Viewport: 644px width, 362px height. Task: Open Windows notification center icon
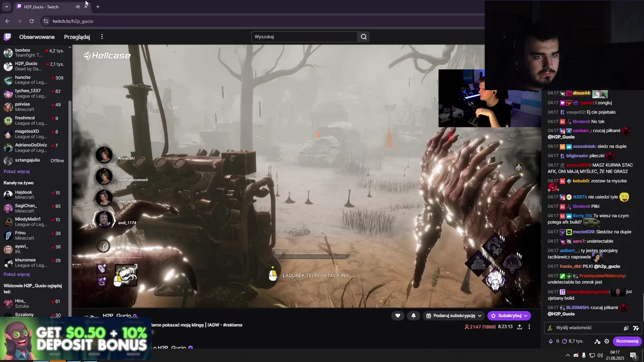click(633, 355)
